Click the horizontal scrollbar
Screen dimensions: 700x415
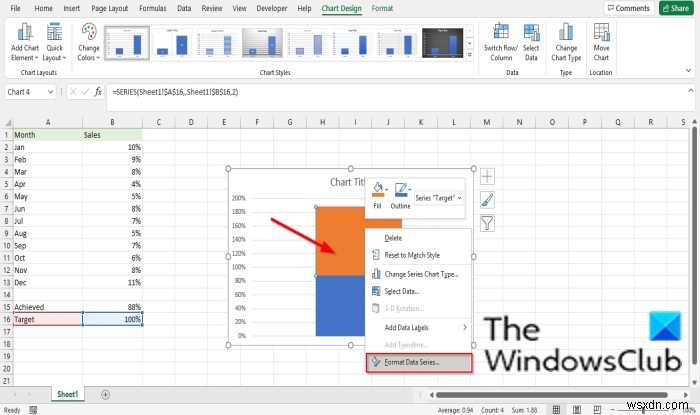coord(552,394)
